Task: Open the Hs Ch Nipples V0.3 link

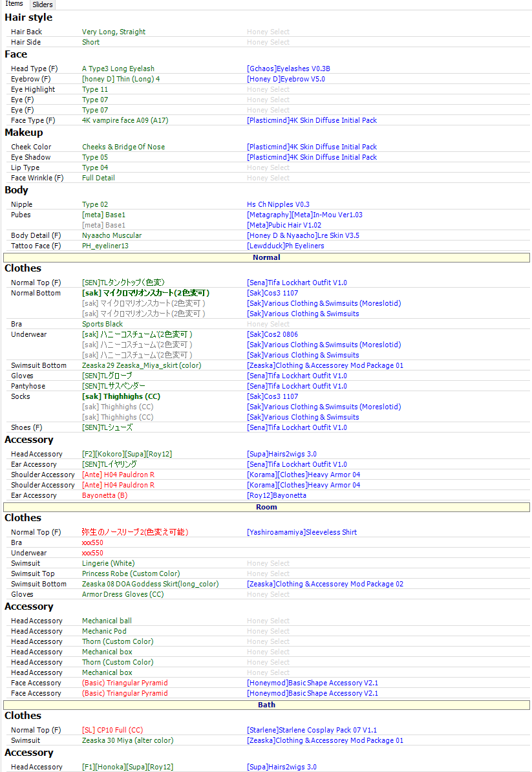Action: click(278, 205)
